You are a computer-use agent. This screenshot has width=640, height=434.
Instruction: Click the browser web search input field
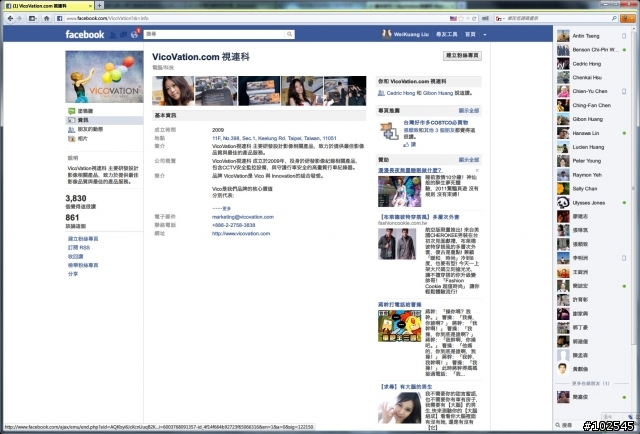[558, 18]
